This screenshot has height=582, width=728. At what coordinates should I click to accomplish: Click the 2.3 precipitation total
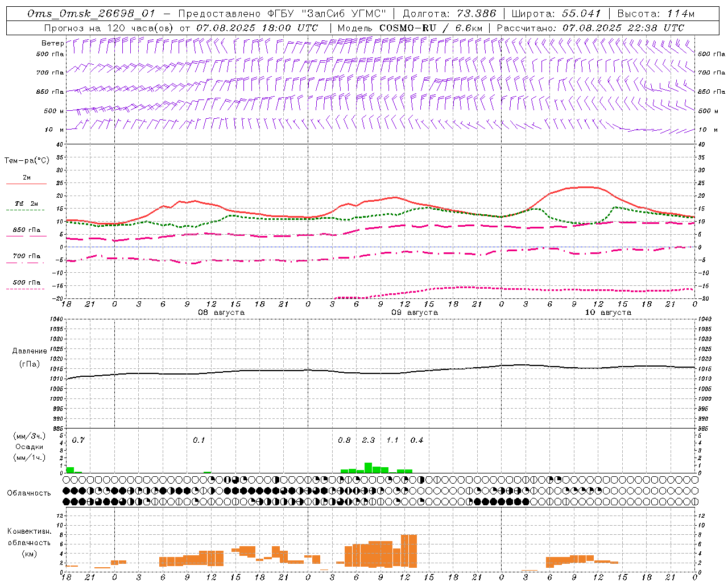tap(369, 440)
